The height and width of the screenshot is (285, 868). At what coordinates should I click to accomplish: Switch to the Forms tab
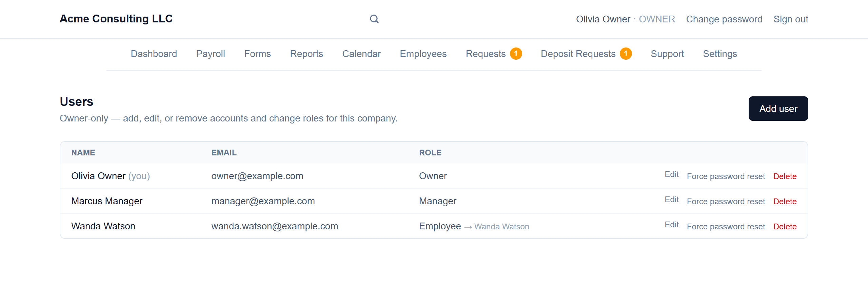pyautogui.click(x=258, y=54)
